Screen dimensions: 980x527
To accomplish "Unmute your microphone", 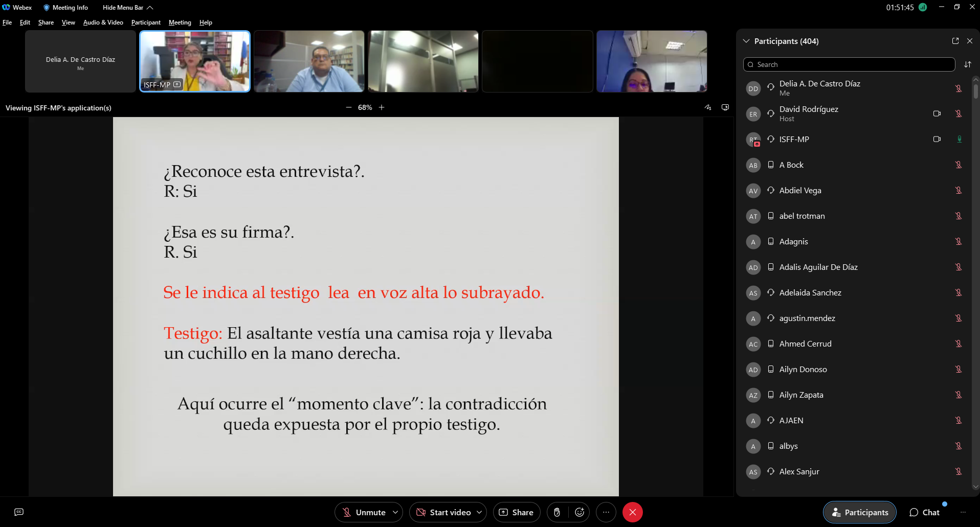I will [x=364, y=512].
